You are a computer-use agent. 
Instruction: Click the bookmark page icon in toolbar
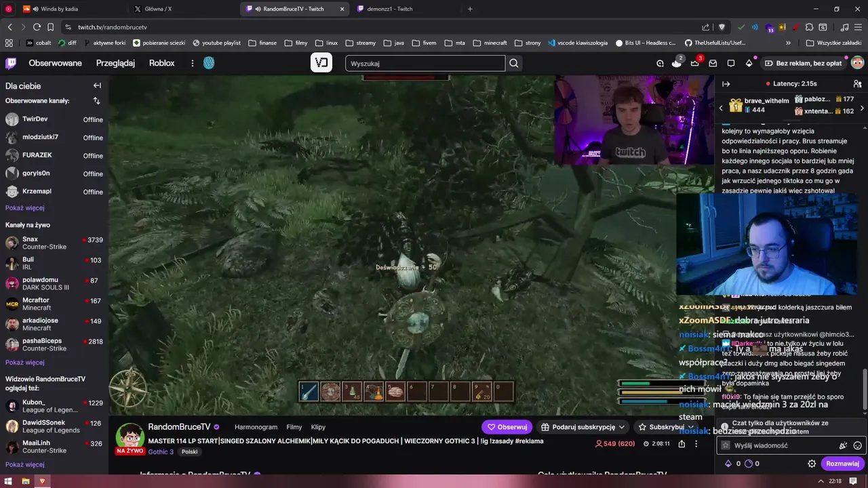50,27
